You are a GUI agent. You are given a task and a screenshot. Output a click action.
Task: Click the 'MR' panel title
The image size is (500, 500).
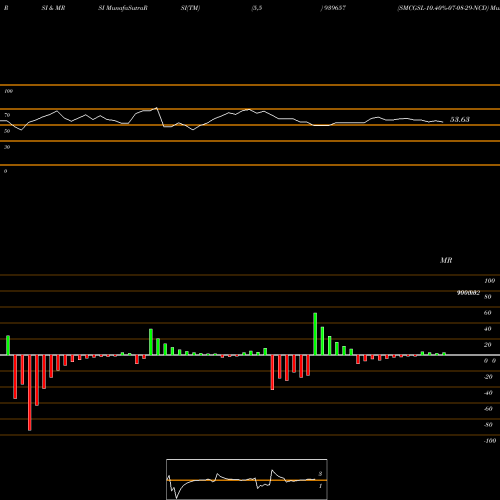click(446, 260)
